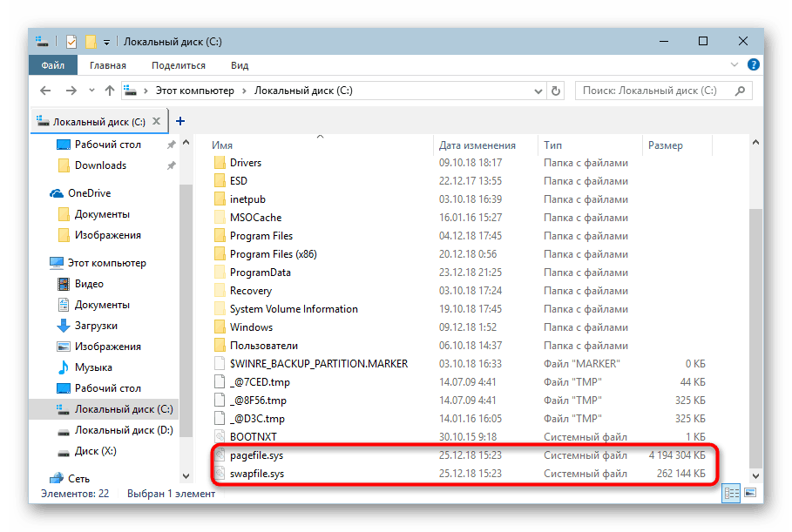792x532 pixels.
Task: Unpin Downloads using its pin icon
Action: pyautogui.click(x=172, y=165)
